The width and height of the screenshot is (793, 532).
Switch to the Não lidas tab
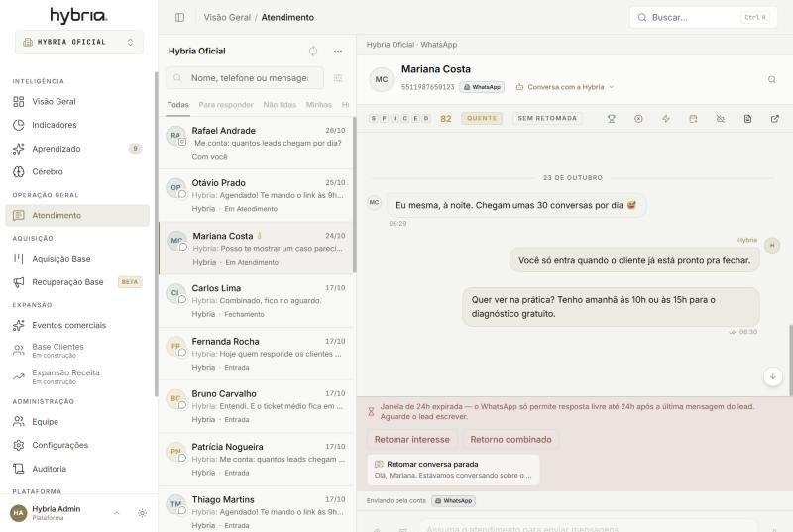pyautogui.click(x=280, y=105)
